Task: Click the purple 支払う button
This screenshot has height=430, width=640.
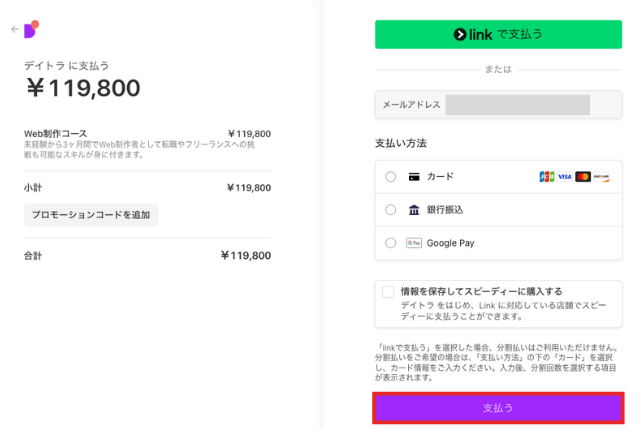Action: [498, 408]
